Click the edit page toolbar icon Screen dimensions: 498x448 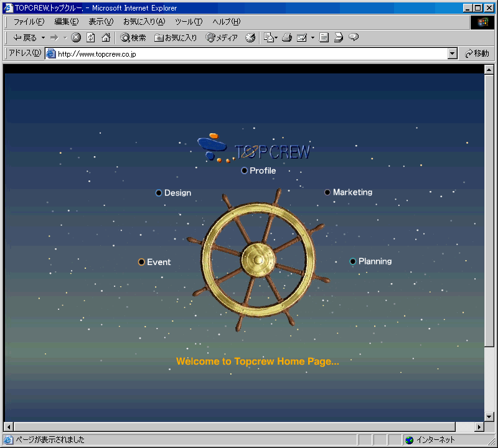(302, 38)
